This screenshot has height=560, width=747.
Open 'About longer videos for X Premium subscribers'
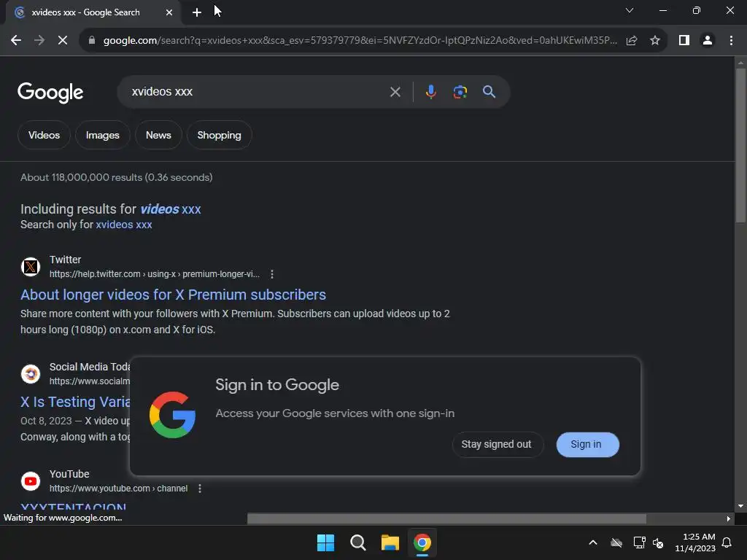(173, 295)
